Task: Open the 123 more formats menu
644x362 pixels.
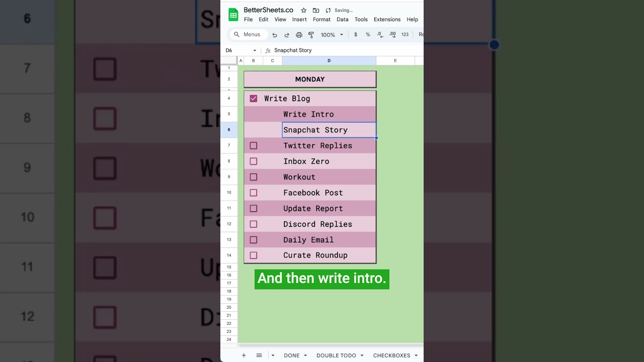Action: [x=405, y=35]
